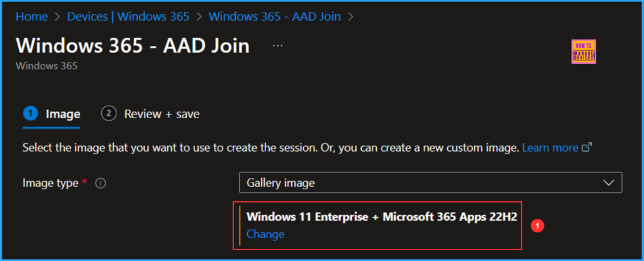Click the breadcrumb chevron after Home
The height and width of the screenshot is (261, 644).
point(58,17)
